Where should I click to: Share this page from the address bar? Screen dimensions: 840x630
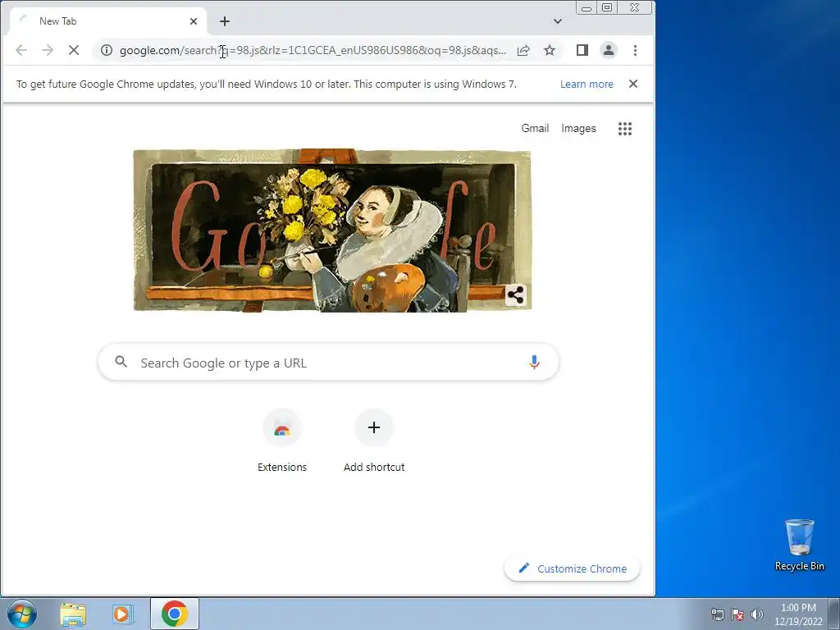pos(523,50)
